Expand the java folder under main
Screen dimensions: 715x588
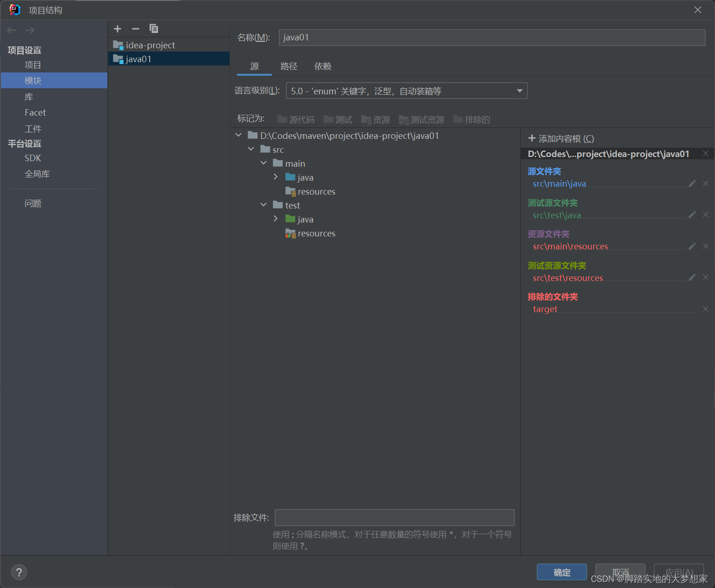coord(276,177)
